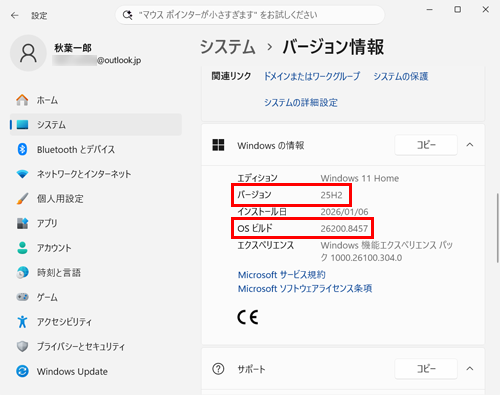
Task: Click the バージョン情報 page title
Action: [333, 47]
